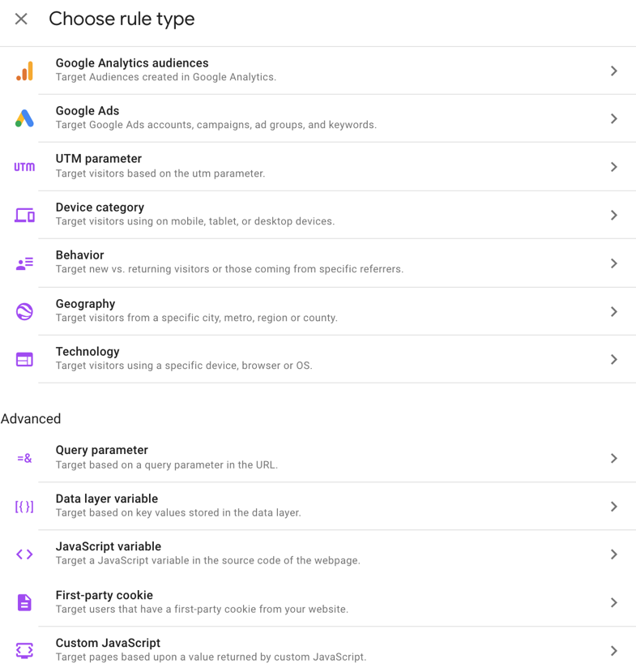Viewport: 636px width, 672px height.
Task: Expand the Google Analytics audiences chevron
Action: [x=614, y=71]
